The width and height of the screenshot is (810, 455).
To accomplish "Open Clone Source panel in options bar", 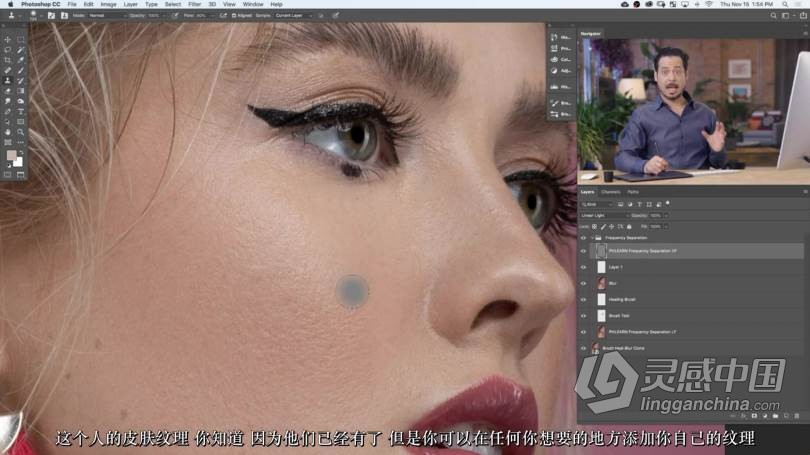I will [65, 15].
